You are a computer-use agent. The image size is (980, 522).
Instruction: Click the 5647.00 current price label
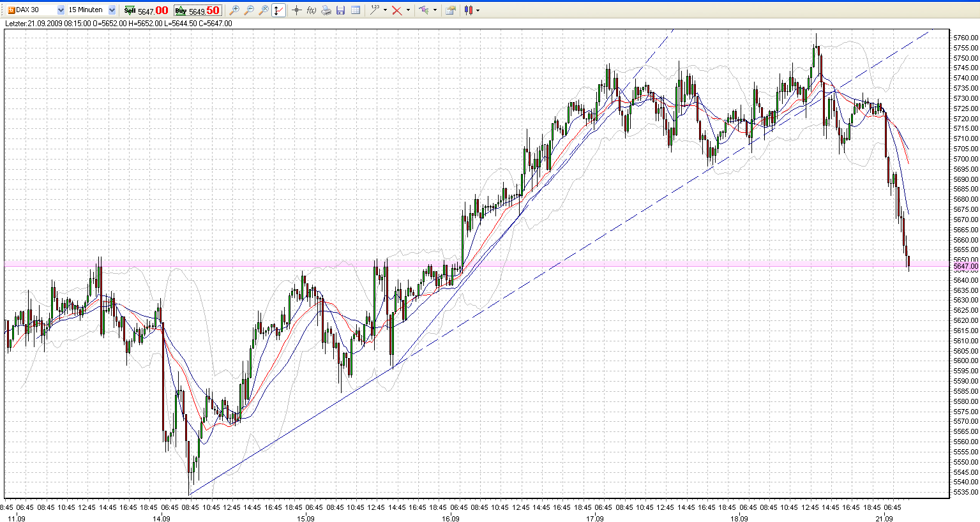pos(965,266)
